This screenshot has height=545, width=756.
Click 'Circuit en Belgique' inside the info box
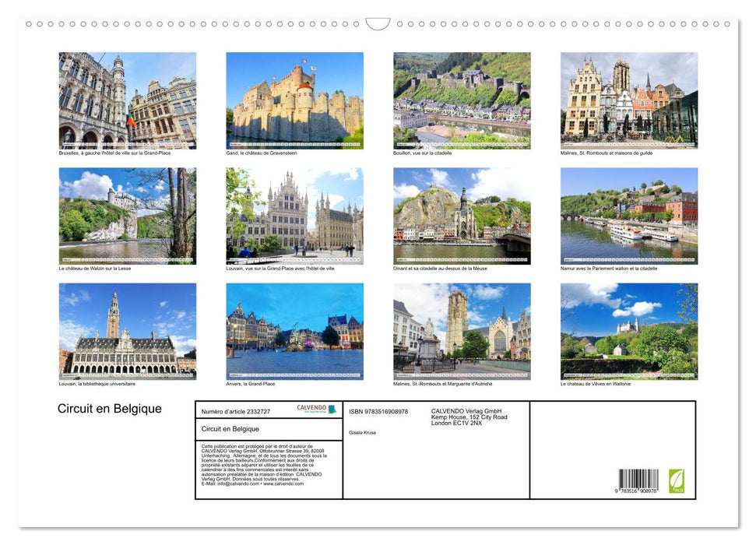(230, 429)
